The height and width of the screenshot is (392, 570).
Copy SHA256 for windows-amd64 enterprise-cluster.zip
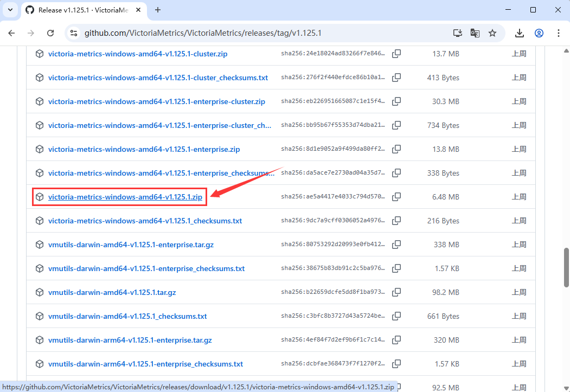pos(396,101)
